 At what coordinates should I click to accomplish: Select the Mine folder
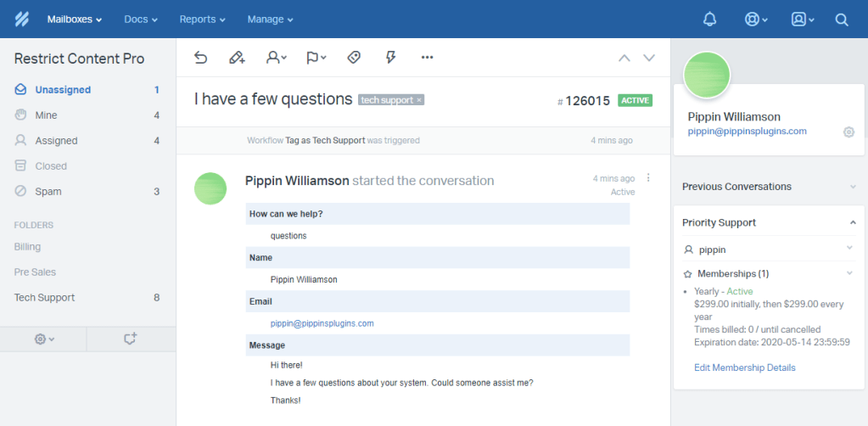(87, 115)
